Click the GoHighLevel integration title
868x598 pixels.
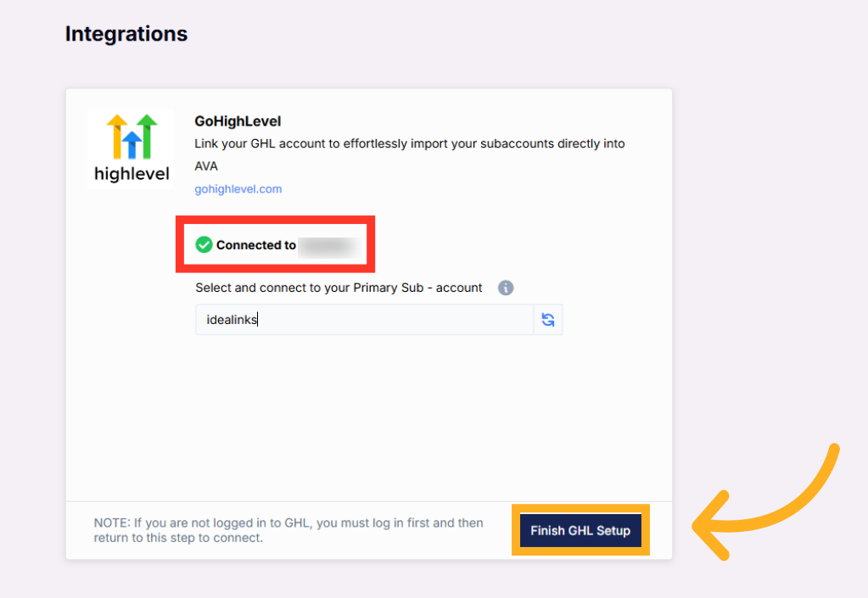(x=238, y=121)
